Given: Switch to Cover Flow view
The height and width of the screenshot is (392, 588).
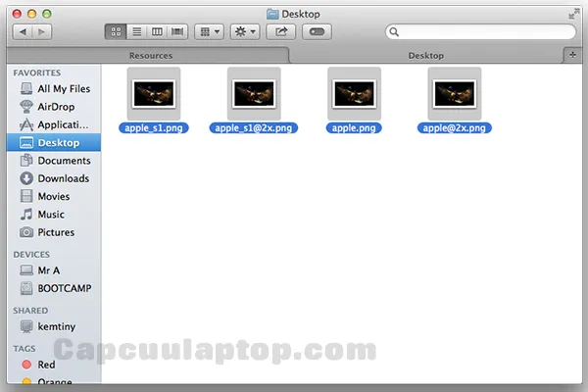Looking at the screenshot, I should pos(177,32).
